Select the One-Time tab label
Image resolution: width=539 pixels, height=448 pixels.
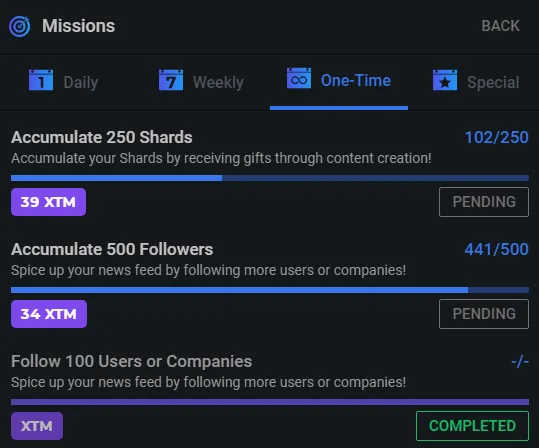click(x=355, y=80)
